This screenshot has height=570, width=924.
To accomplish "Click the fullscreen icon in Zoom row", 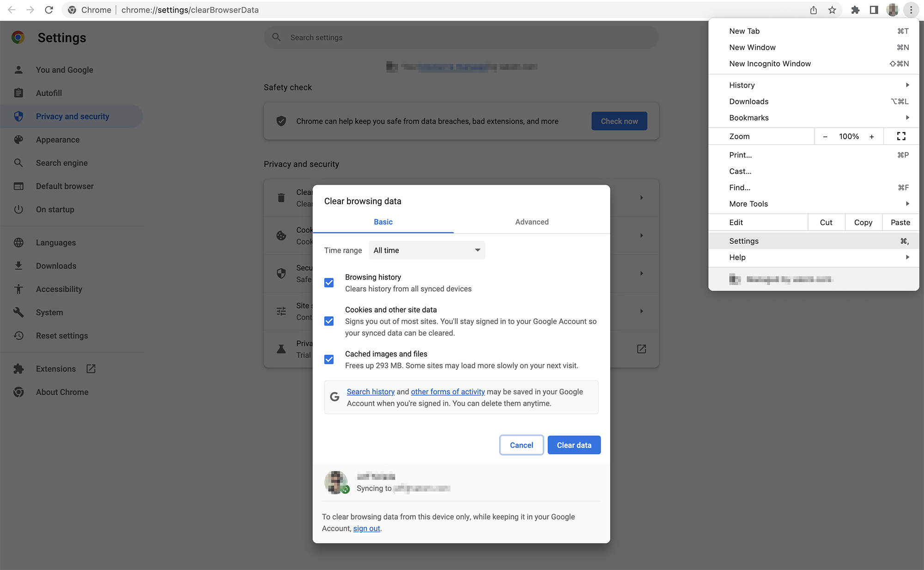I will [901, 136].
